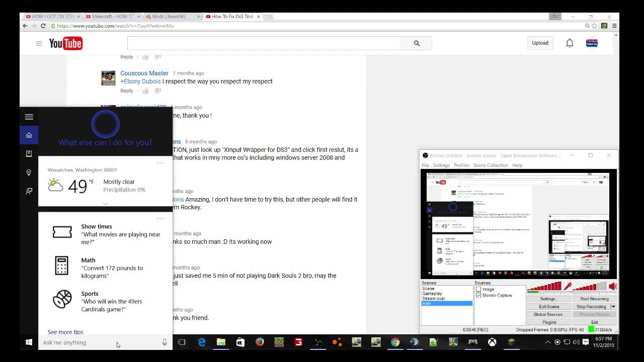The image size is (644, 362).
Task: Open the YouTube guide menu icon
Action: 39,43
